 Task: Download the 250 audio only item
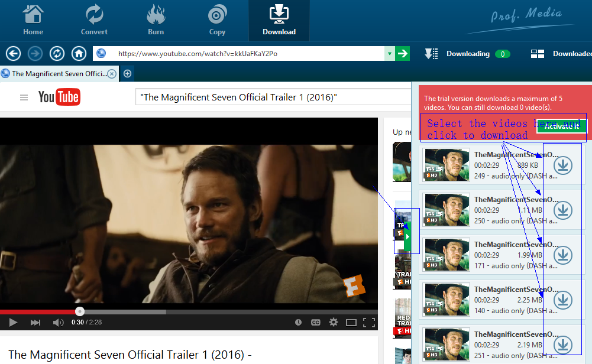click(563, 210)
